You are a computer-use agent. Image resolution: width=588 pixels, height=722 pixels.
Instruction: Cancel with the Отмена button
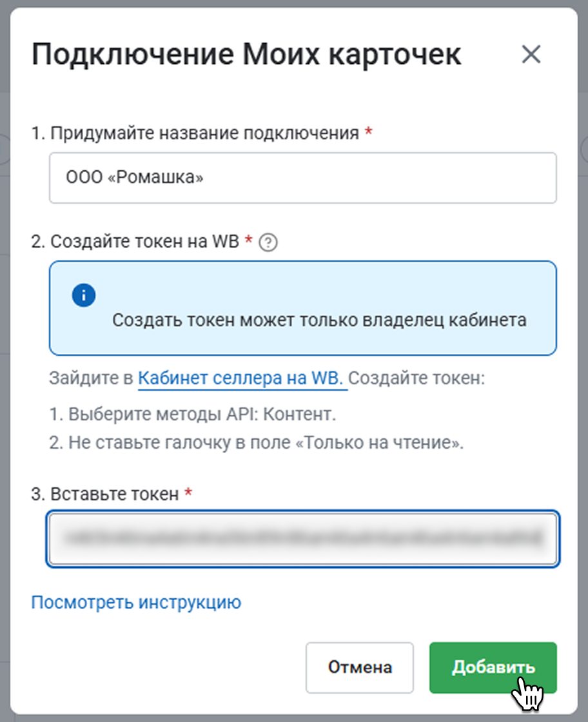[x=360, y=667]
